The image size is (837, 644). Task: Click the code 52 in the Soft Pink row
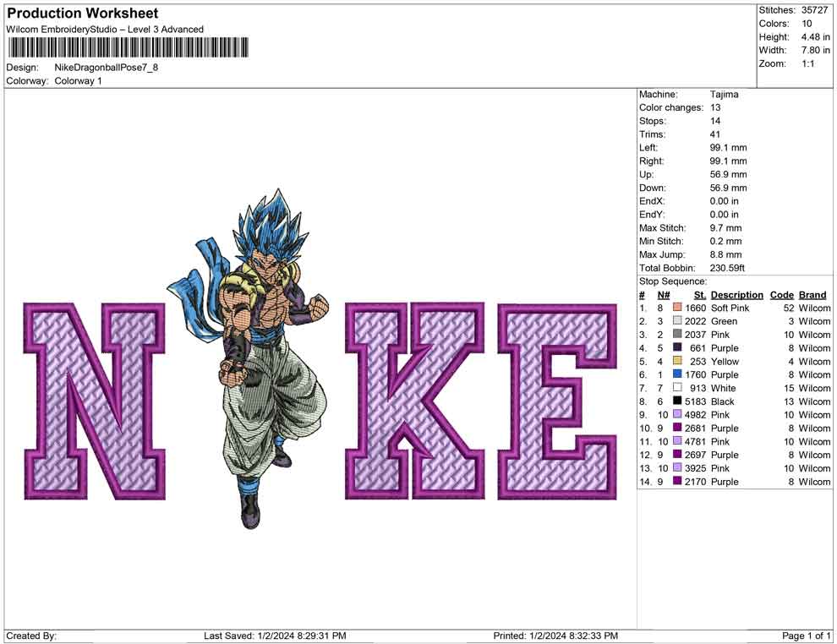click(789, 308)
